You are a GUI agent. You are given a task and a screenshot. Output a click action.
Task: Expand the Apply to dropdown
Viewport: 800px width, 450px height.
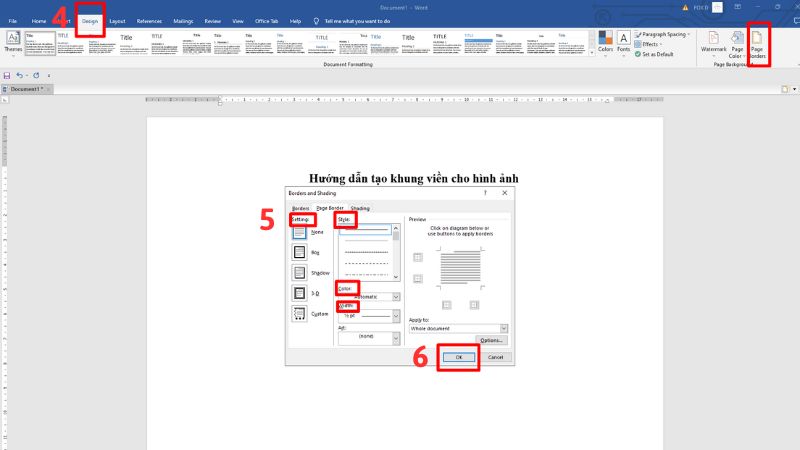[x=503, y=328]
